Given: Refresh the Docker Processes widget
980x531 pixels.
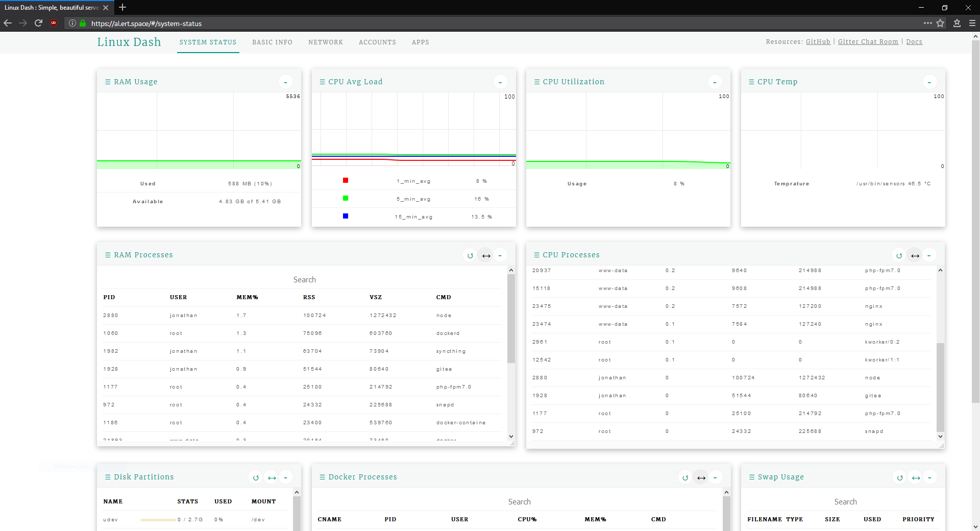Looking at the screenshot, I should (x=685, y=477).
